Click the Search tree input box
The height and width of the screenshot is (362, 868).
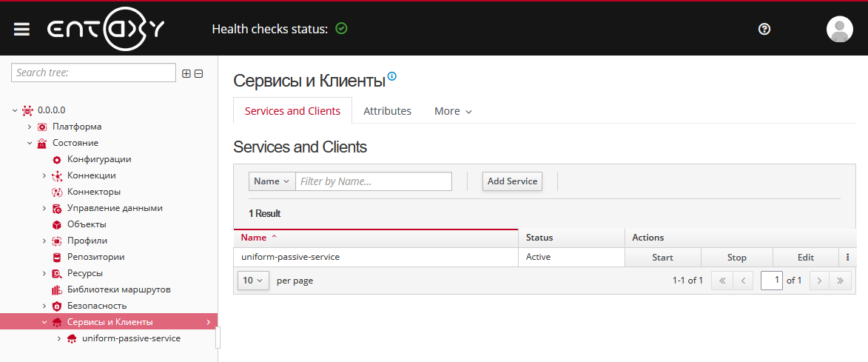coord(93,73)
